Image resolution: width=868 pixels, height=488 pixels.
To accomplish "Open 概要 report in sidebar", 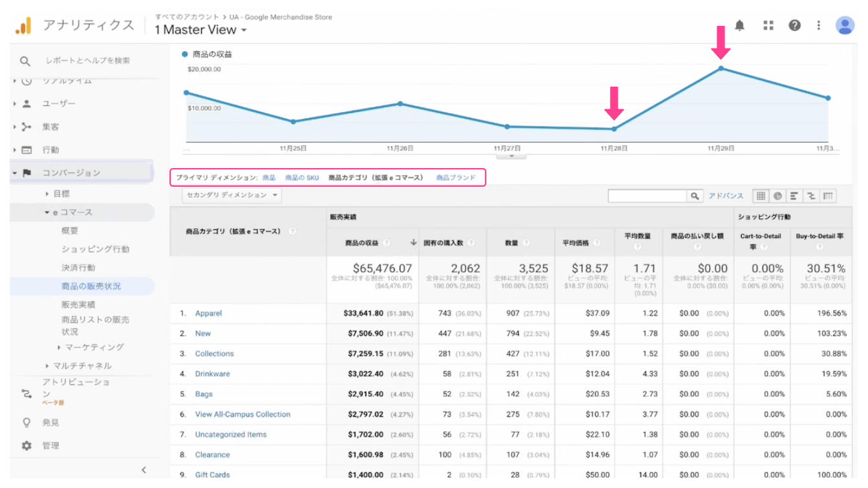I will pyautogui.click(x=70, y=231).
